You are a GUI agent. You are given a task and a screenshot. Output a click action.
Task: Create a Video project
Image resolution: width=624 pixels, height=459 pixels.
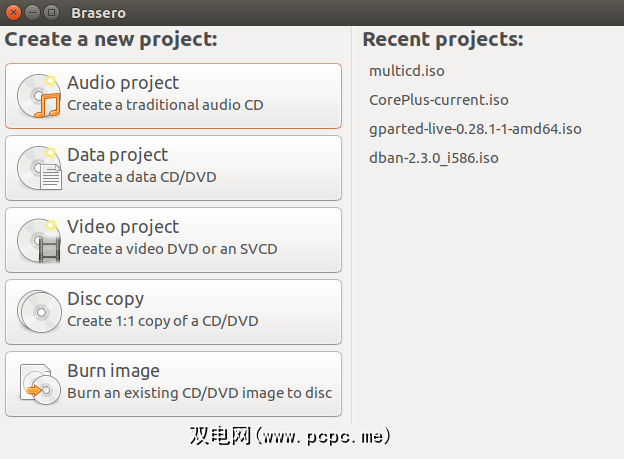(x=173, y=239)
